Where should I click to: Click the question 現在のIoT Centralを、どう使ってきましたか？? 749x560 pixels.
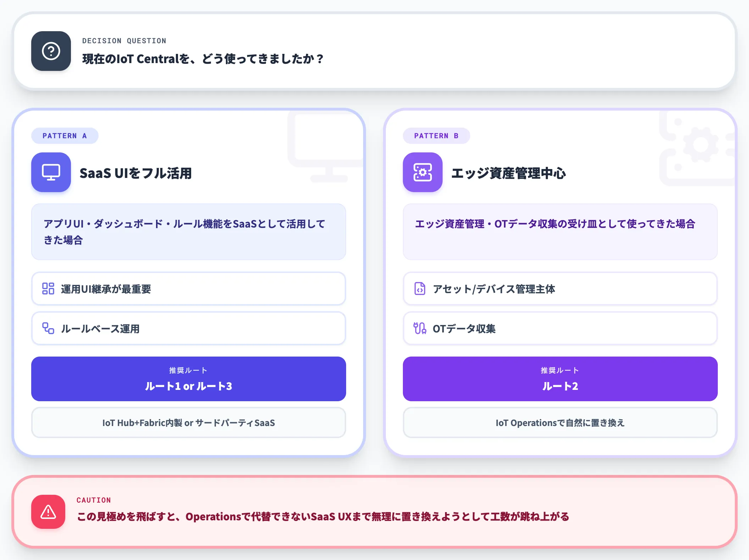(203, 59)
